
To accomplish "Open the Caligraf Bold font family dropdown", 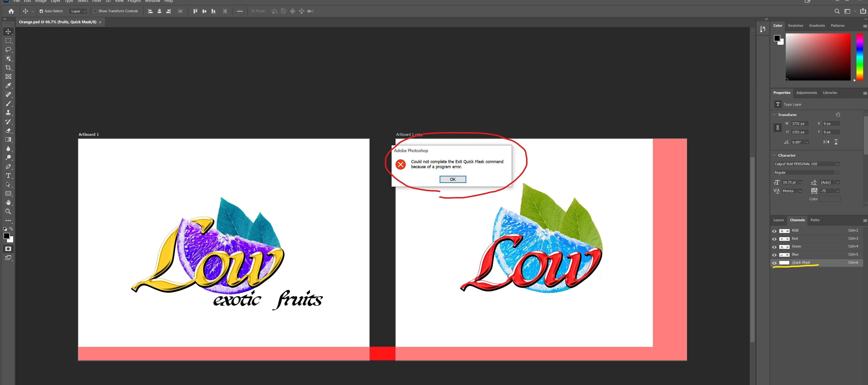I will tap(838, 164).
